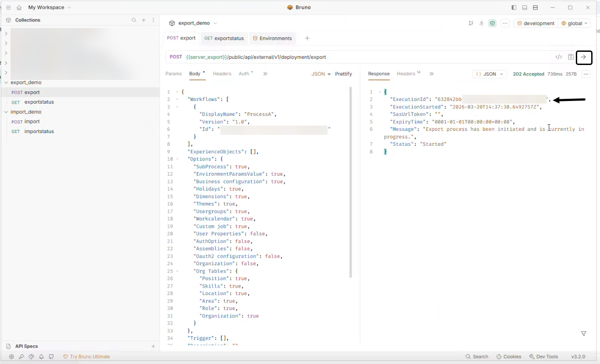Screen dimensions: 600x364
Task: Switch to the GET exportstatus tab
Action: tap(224, 38)
